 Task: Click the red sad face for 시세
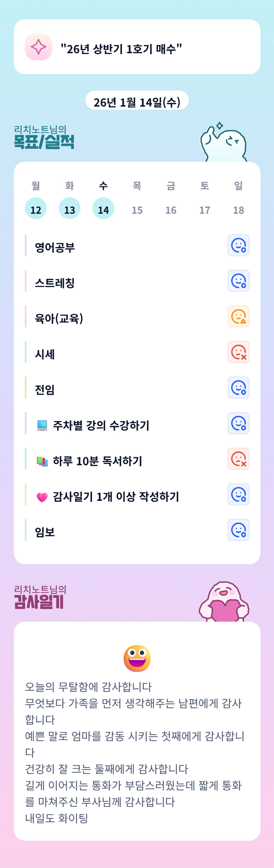click(x=238, y=352)
